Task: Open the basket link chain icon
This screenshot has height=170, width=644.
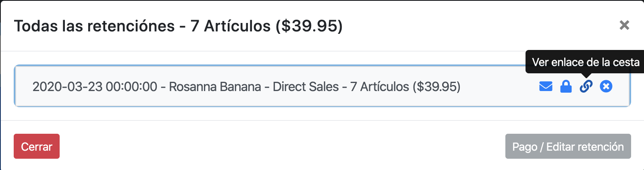Action: coord(586,86)
